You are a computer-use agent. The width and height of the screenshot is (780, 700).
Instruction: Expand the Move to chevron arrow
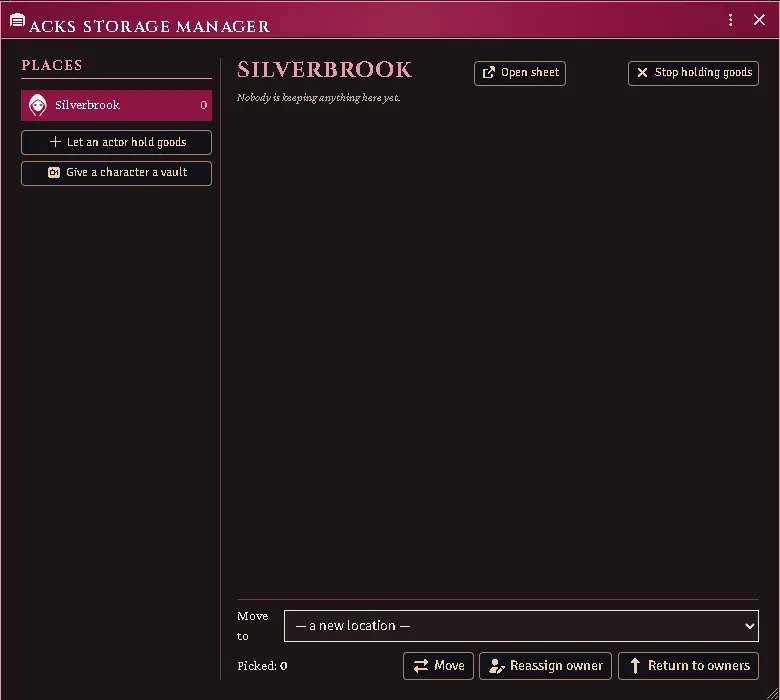pyautogui.click(x=750, y=626)
